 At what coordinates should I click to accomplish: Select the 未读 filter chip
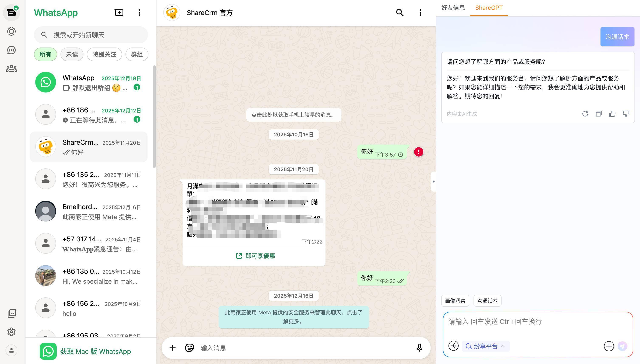click(x=72, y=54)
